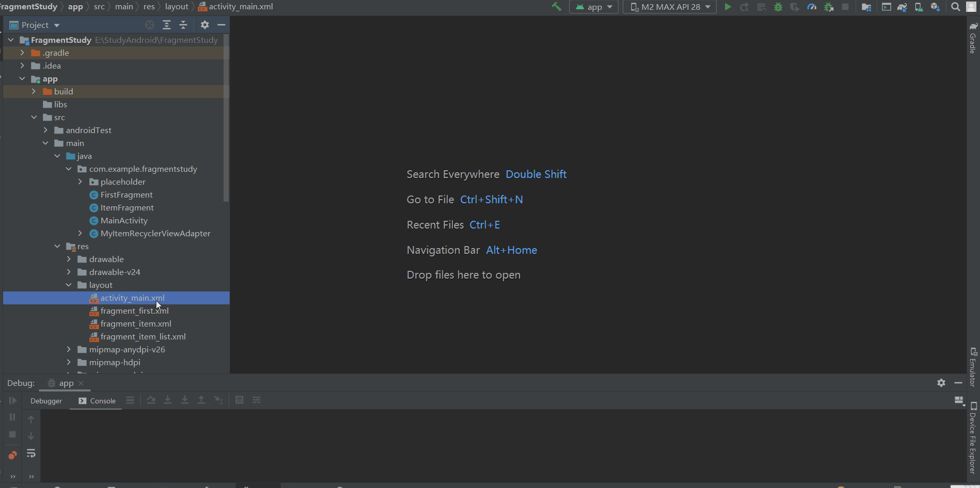This screenshot has height=488, width=980.
Task: Click layout breadcrumb in navigation bar
Action: pos(176,7)
